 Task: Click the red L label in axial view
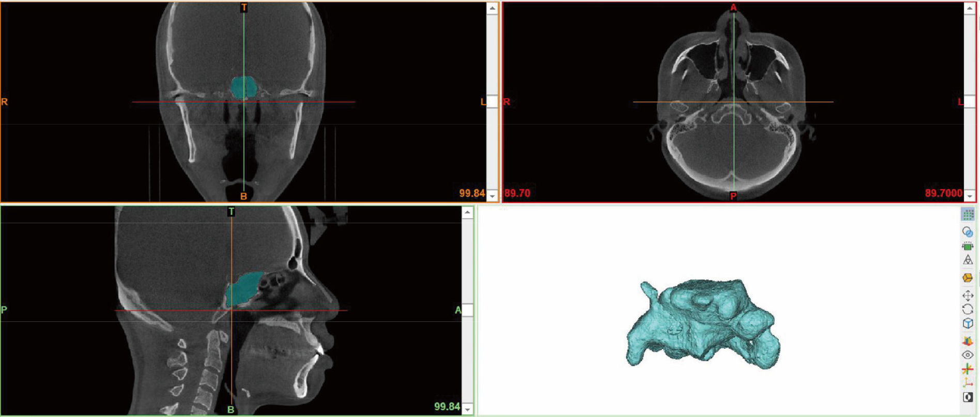960,102
